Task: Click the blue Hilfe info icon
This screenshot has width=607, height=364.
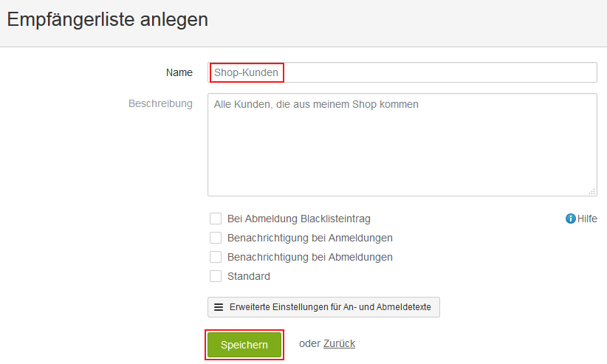Action: 570,219
